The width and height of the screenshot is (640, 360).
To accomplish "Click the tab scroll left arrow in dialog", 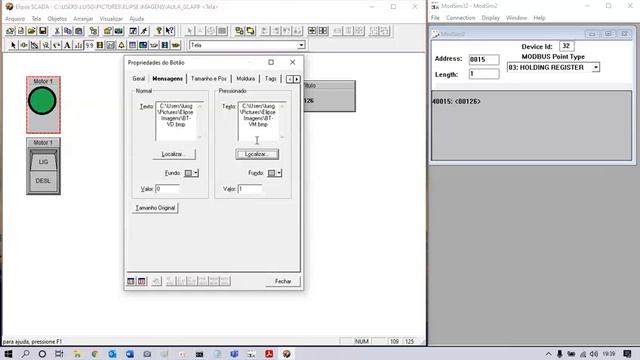I will pos(290,79).
